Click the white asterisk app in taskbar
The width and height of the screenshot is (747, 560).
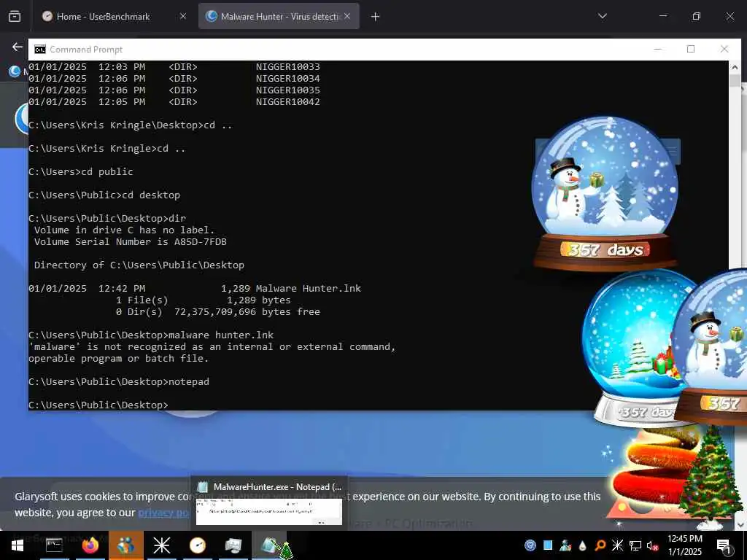(x=161, y=545)
